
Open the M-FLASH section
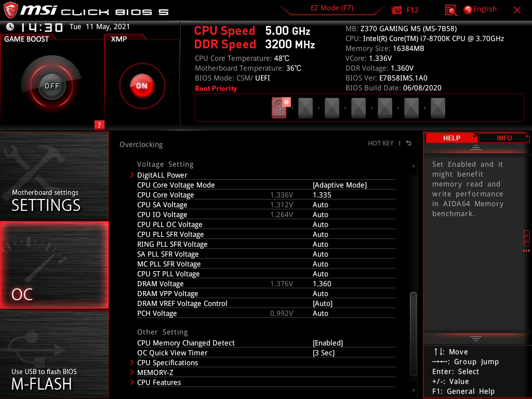click(54, 354)
